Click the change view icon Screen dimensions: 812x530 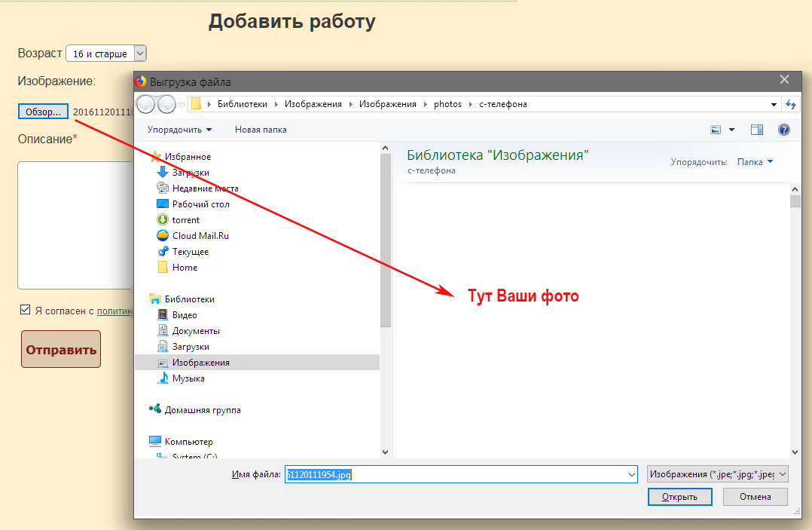pyautogui.click(x=716, y=130)
